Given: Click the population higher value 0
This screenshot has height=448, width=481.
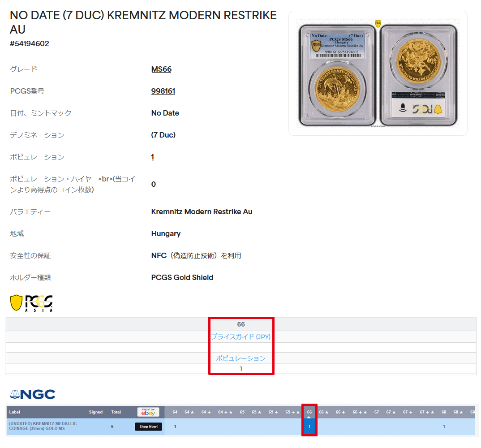Looking at the screenshot, I should [x=153, y=184].
